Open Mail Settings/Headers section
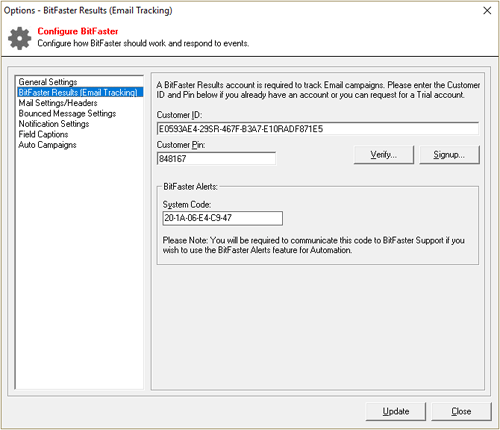This screenshot has width=500, height=430. pyautogui.click(x=58, y=103)
